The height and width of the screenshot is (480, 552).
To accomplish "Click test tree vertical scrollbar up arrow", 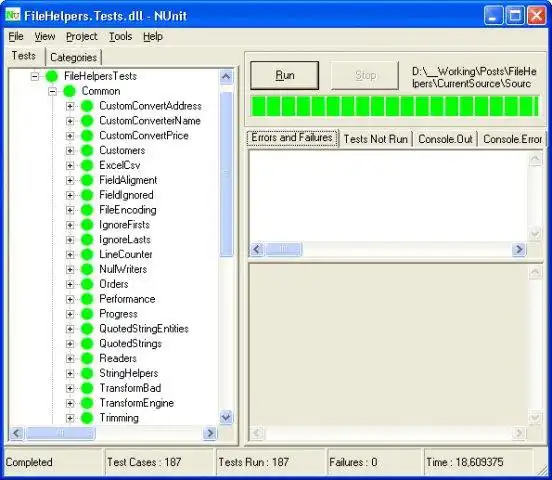I will [x=226, y=76].
